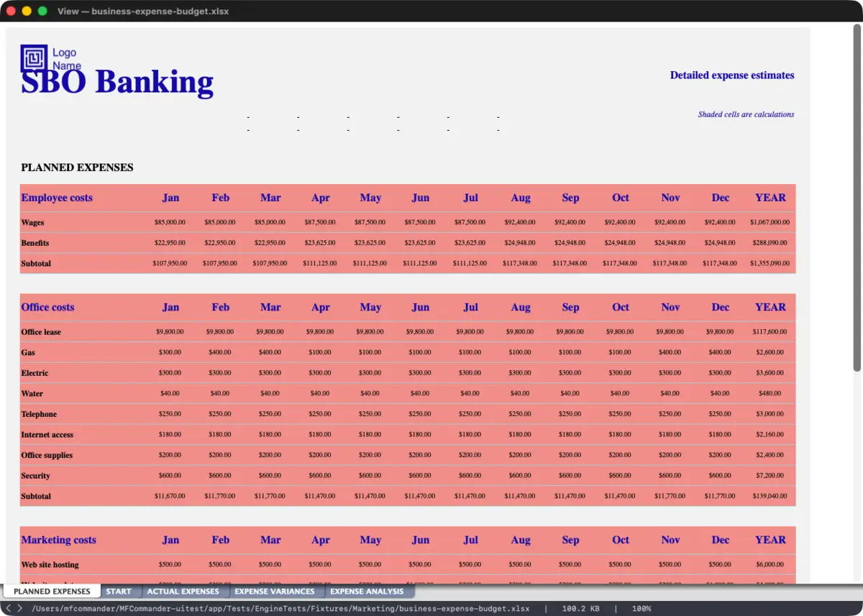Click the file path in status bar
The width and height of the screenshot is (863, 616).
pyautogui.click(x=280, y=609)
